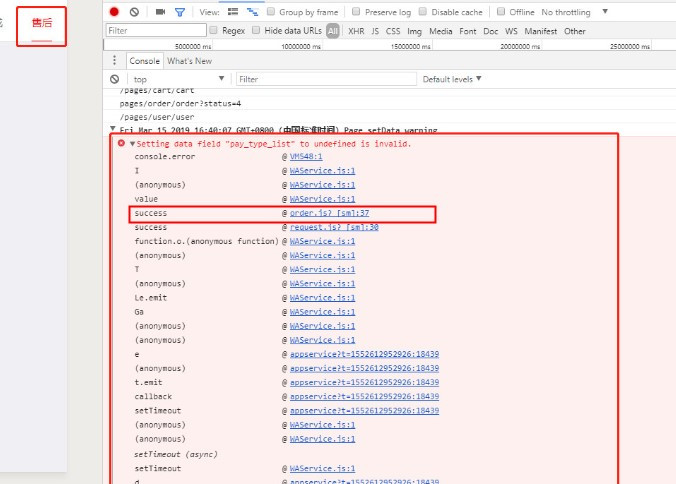
Task: Collapse the pay_type_list error stack trace
Action: coord(132,144)
